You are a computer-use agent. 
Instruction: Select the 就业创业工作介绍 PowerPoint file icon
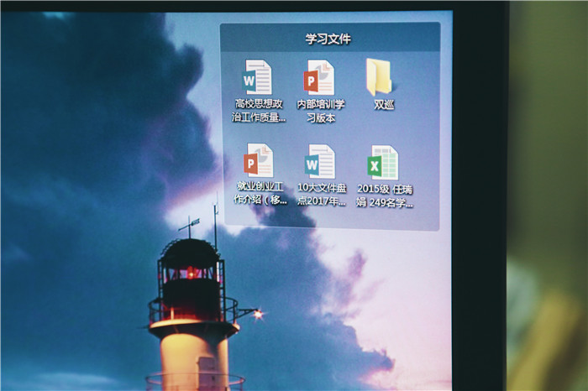[259, 160]
